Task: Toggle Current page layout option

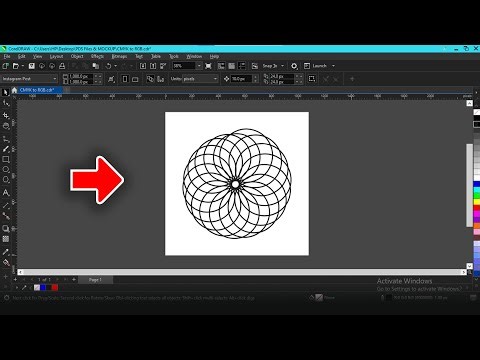Action: coord(161,79)
